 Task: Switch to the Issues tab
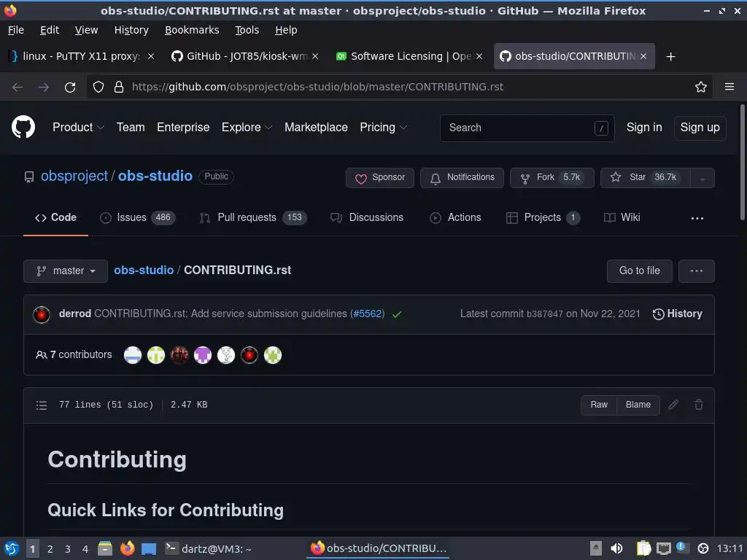(138, 217)
